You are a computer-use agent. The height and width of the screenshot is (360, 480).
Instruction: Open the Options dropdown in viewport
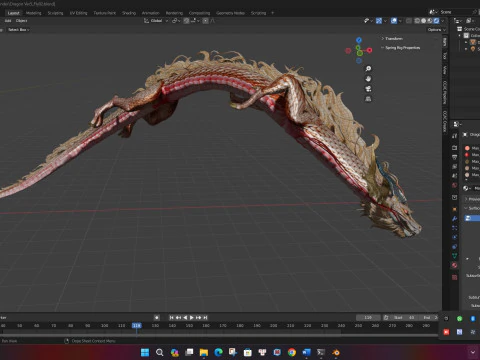pyautogui.click(x=436, y=30)
